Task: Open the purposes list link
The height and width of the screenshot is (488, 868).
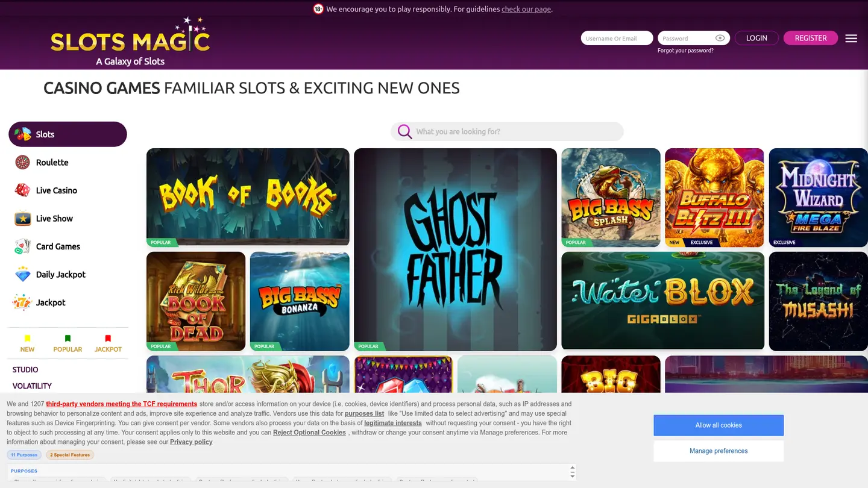Action: (364, 413)
